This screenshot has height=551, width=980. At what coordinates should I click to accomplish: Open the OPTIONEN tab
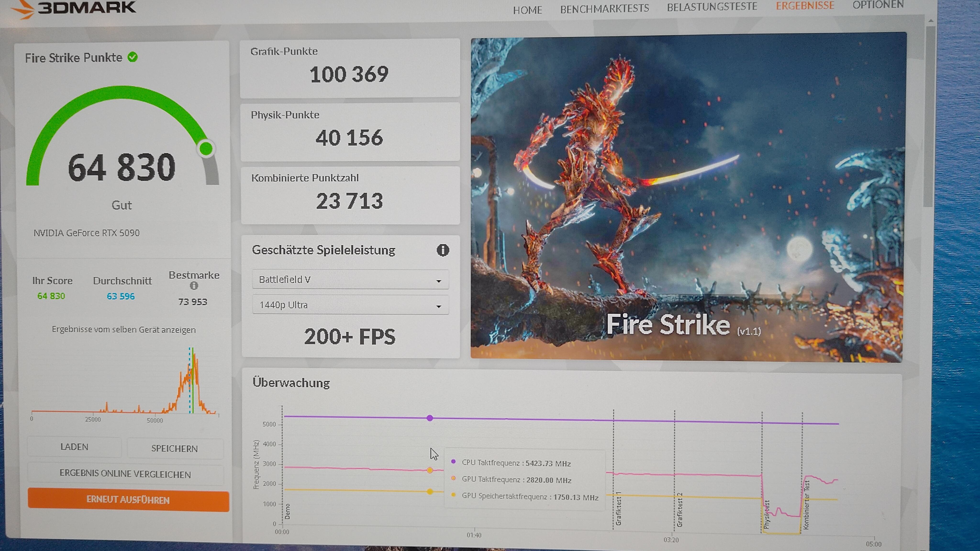point(878,5)
